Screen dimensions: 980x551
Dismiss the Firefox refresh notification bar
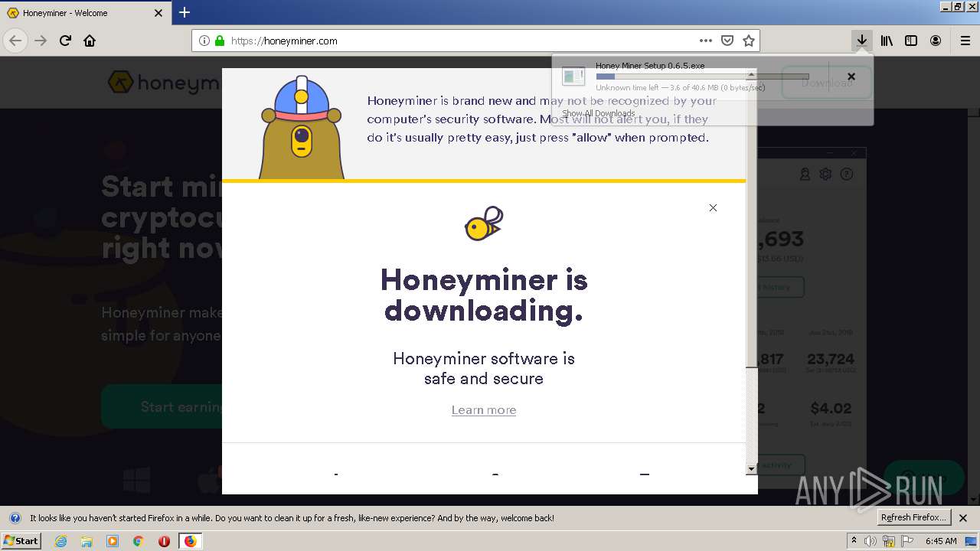coord(963,518)
